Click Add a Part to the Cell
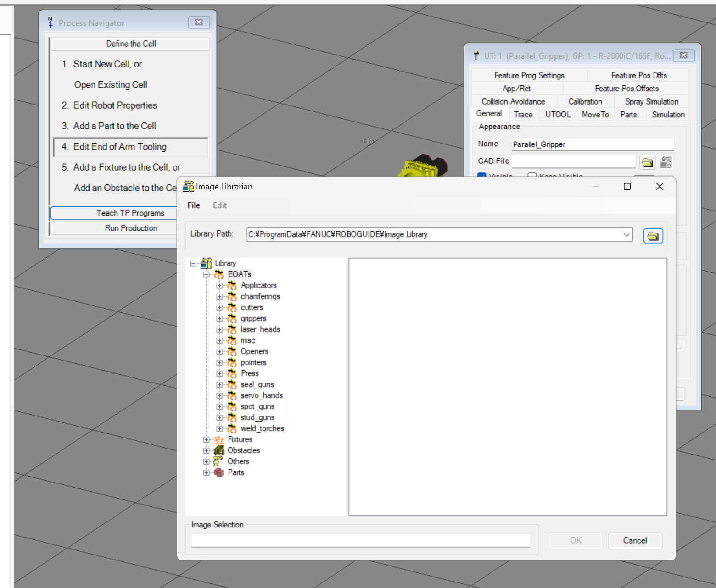The width and height of the screenshot is (716, 588). (115, 126)
